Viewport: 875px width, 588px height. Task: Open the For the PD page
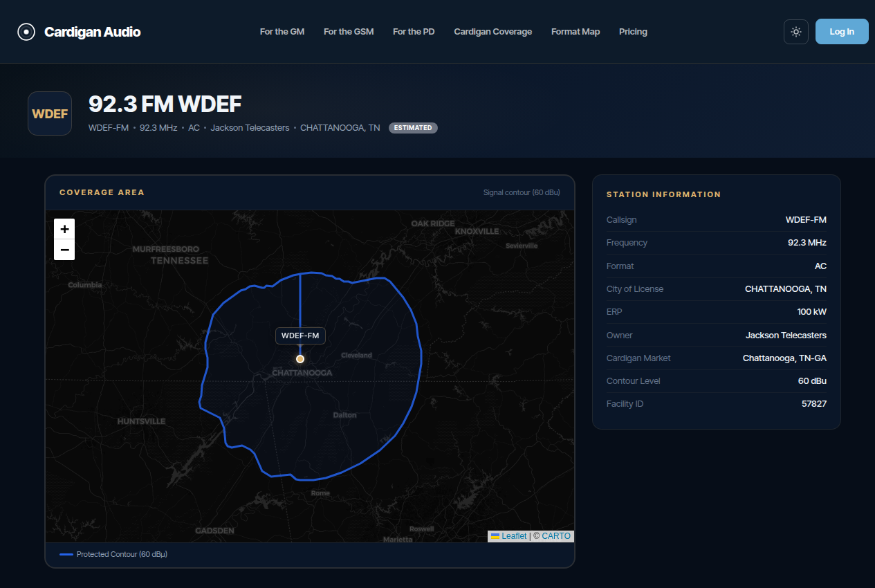click(x=414, y=32)
